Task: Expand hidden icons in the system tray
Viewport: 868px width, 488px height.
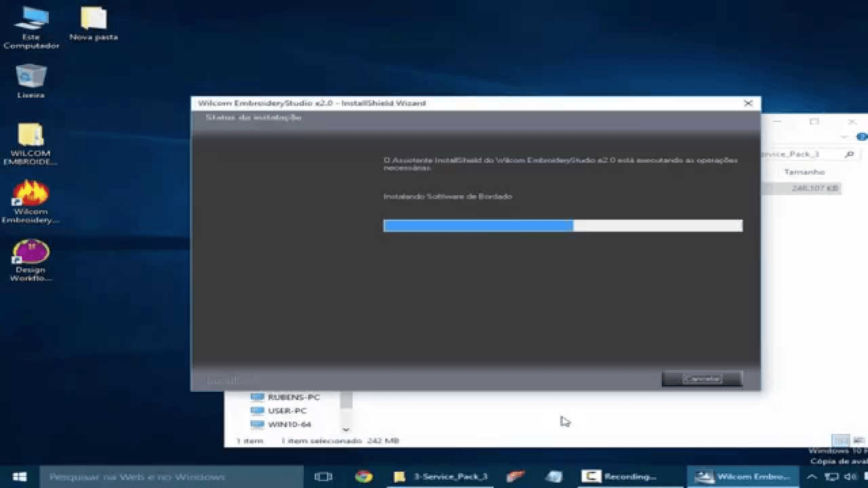Action: point(812,477)
